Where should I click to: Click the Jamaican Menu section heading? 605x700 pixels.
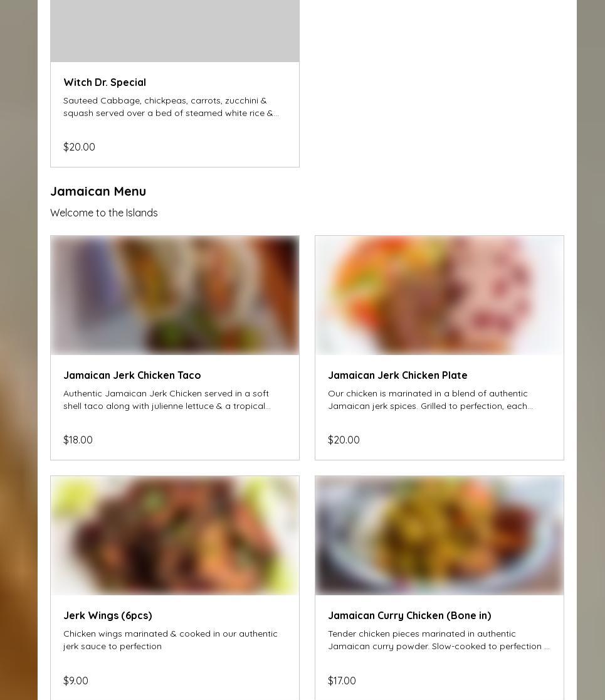pyautogui.click(x=98, y=191)
